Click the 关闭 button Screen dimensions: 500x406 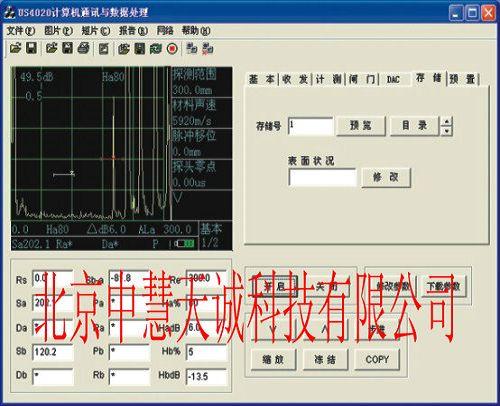point(327,286)
